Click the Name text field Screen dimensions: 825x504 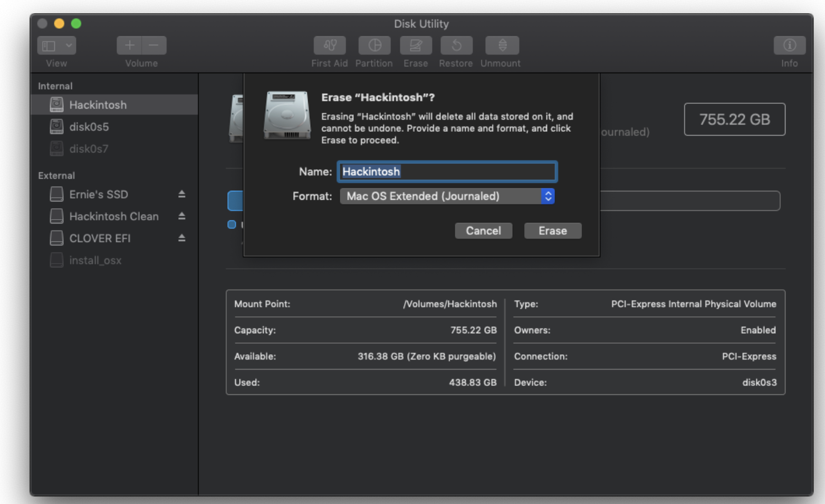click(x=447, y=172)
